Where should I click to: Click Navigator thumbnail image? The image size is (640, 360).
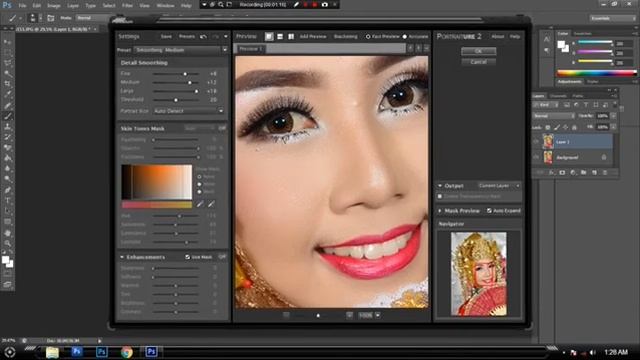(478, 274)
